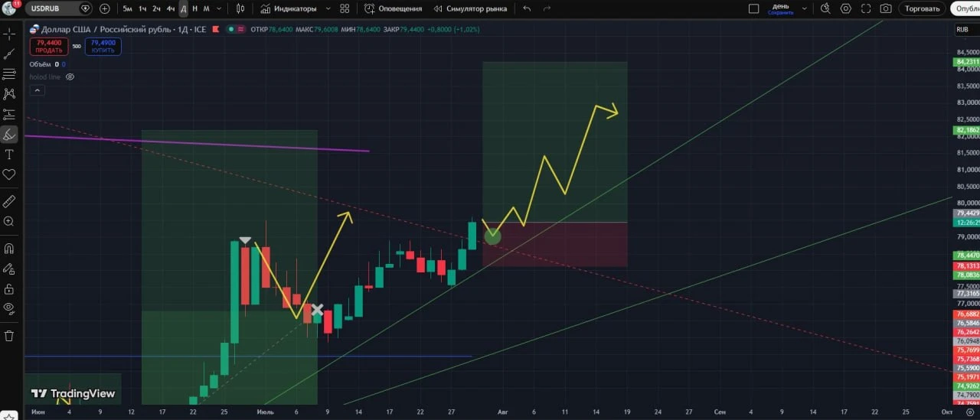
Task: Click the green circle marker on chart
Action: (492, 236)
